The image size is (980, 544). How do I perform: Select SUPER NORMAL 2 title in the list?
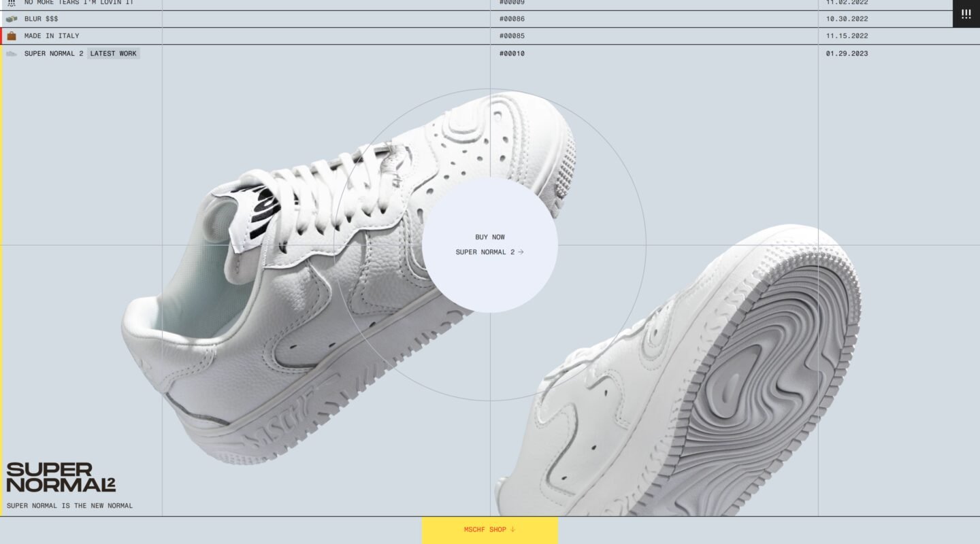(x=54, y=54)
